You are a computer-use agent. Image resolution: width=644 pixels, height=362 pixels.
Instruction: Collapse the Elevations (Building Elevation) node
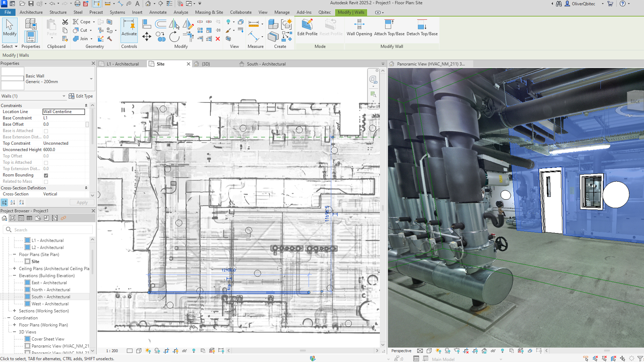pos(14,276)
